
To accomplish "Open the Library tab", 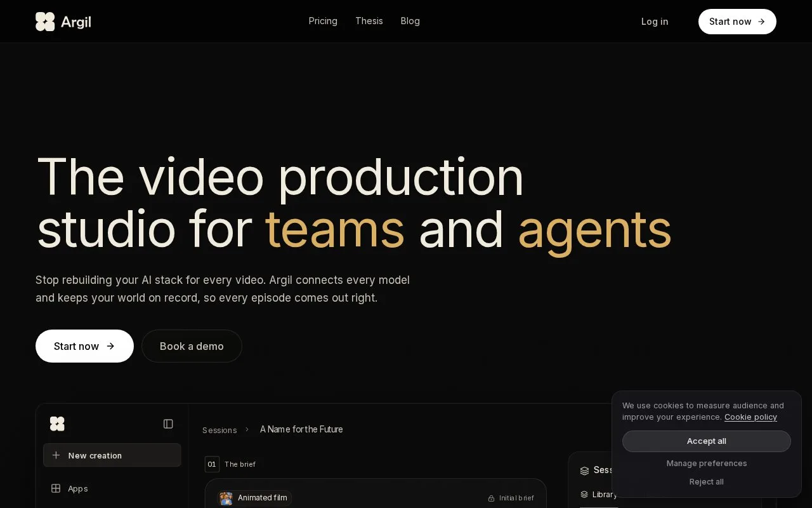I will (599, 495).
